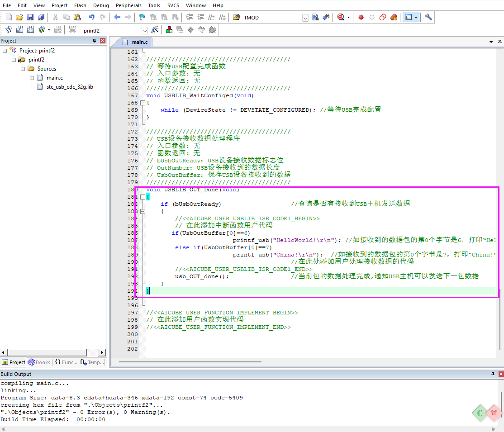
Task: Select stc_usb_cdc_32g.lib in project tree
Action: (70, 87)
